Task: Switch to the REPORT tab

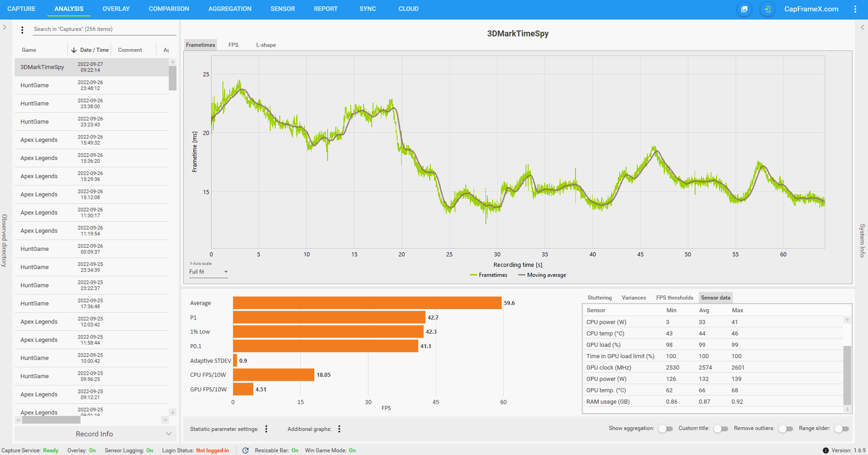Action: [326, 9]
